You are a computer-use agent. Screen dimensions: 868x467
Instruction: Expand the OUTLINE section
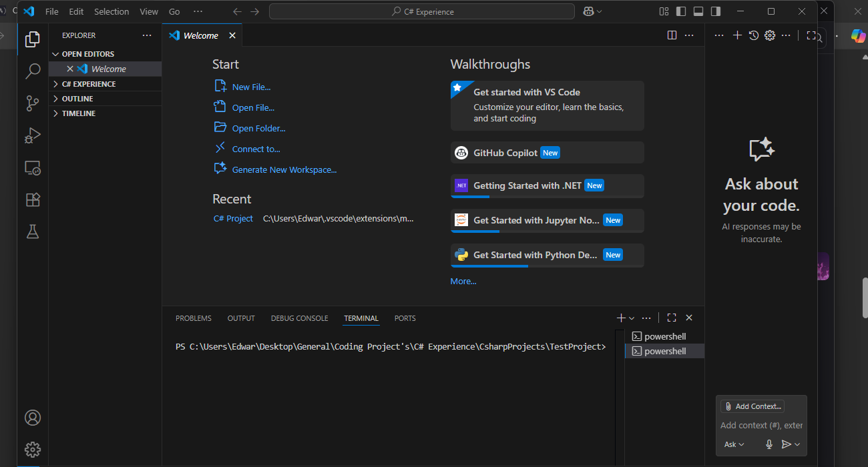77,99
